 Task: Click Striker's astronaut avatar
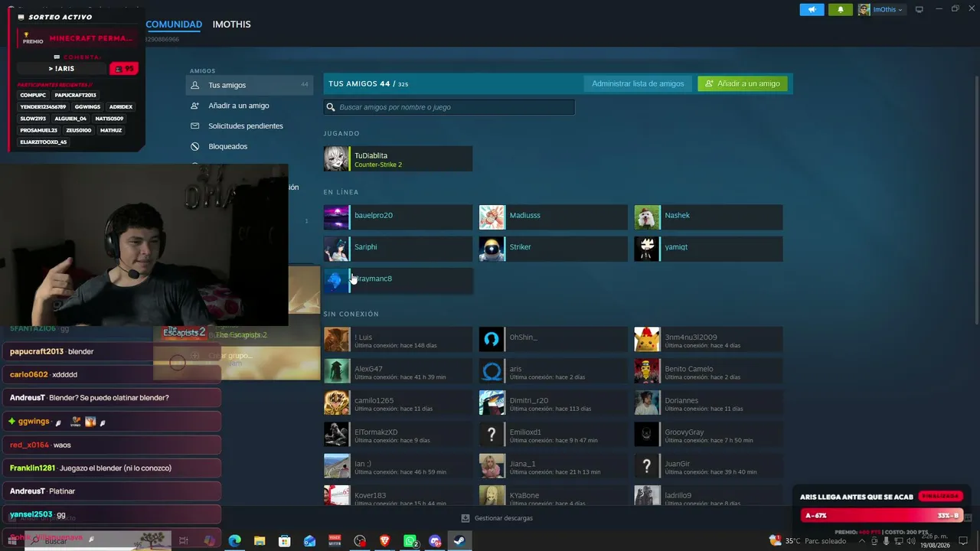492,249
